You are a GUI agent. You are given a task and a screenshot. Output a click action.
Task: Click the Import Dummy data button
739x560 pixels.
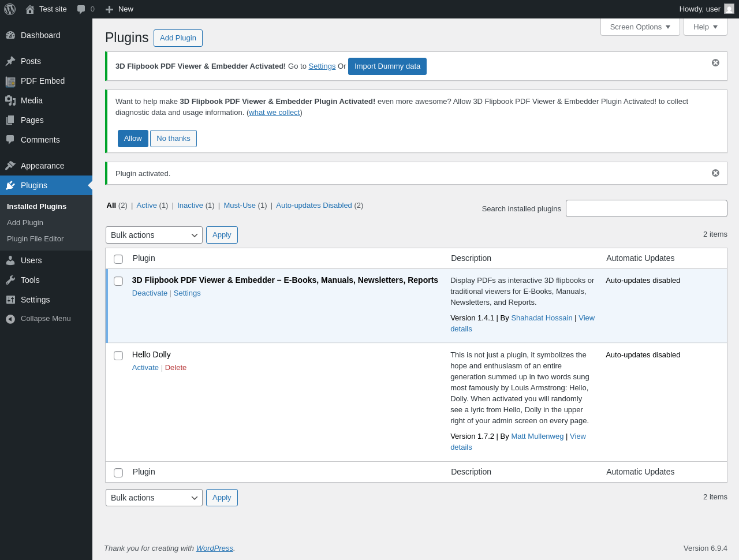[x=387, y=66]
